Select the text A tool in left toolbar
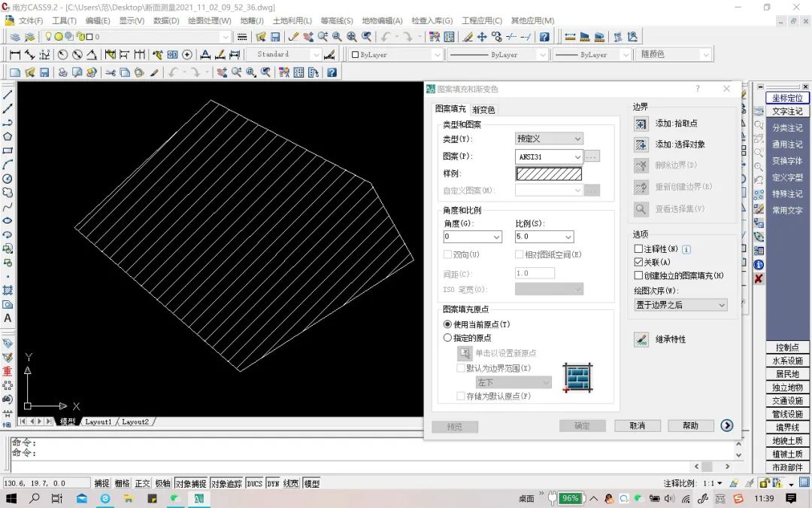Image resolution: width=812 pixels, height=508 pixels. coord(8,318)
